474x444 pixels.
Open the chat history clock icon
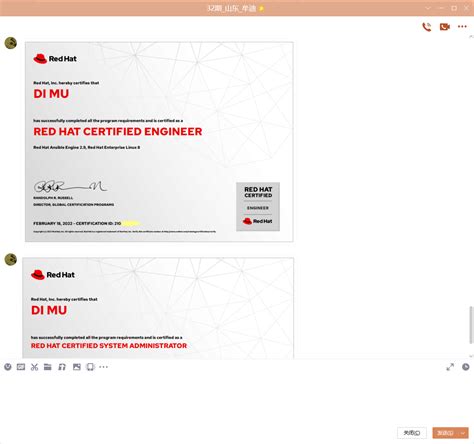pyautogui.click(x=466, y=367)
